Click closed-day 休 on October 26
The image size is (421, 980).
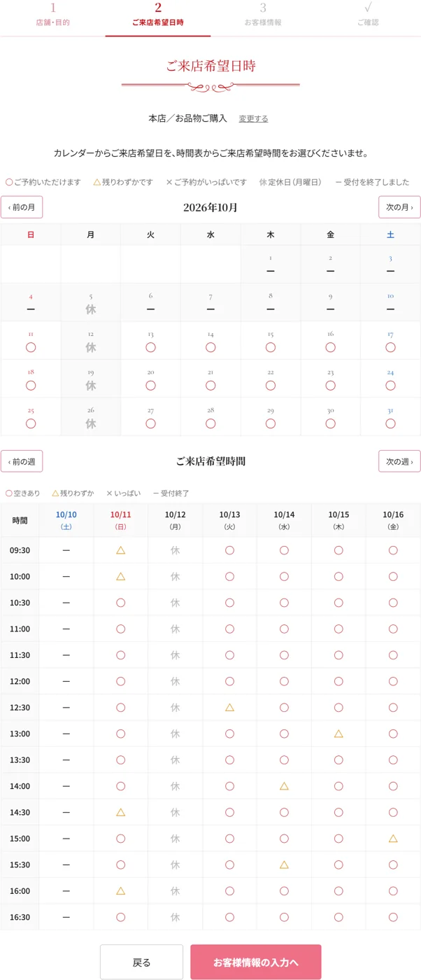click(x=91, y=423)
